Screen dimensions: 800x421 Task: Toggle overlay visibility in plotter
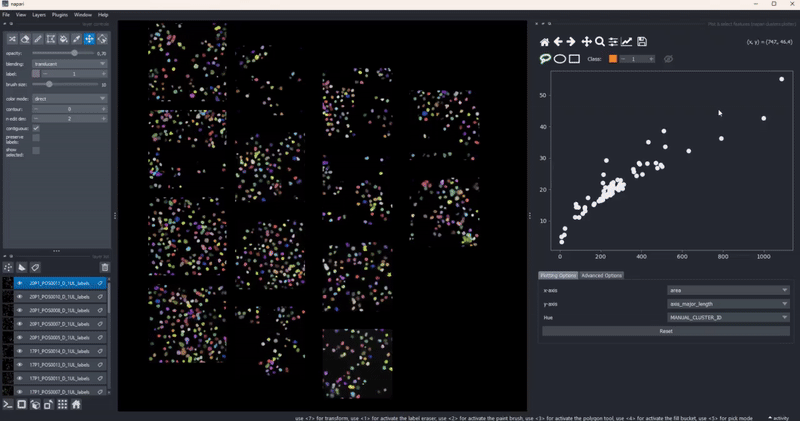pos(668,59)
